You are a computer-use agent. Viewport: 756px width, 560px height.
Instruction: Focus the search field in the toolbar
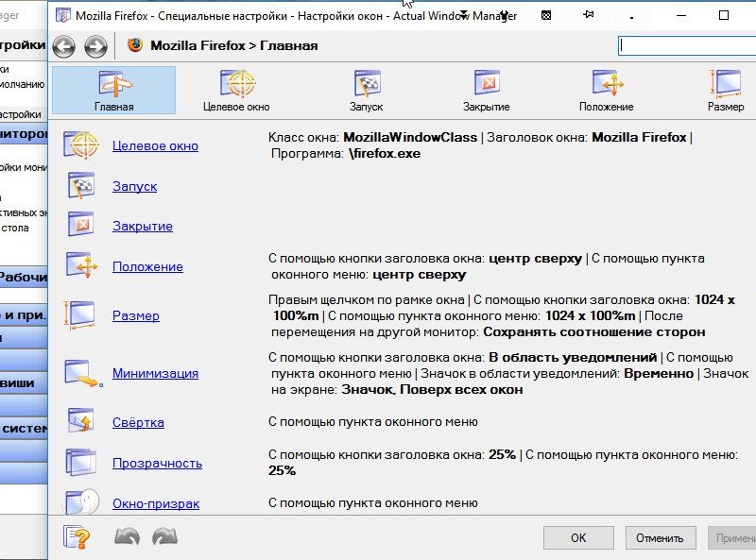click(x=687, y=45)
